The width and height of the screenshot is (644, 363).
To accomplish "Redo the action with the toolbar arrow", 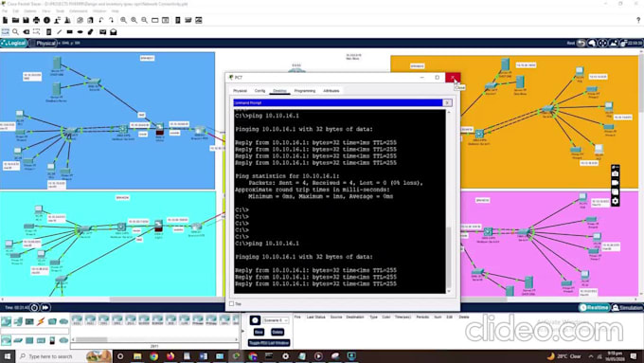I will pos(112,20).
